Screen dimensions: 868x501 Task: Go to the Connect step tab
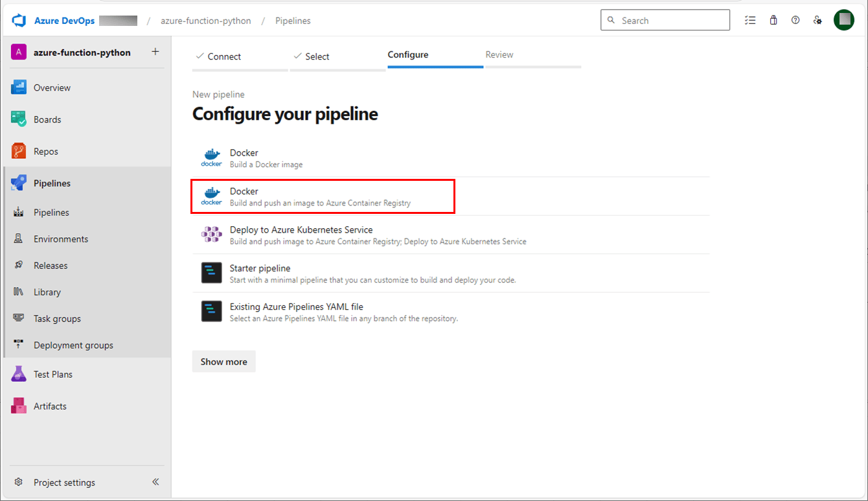[x=240, y=57]
